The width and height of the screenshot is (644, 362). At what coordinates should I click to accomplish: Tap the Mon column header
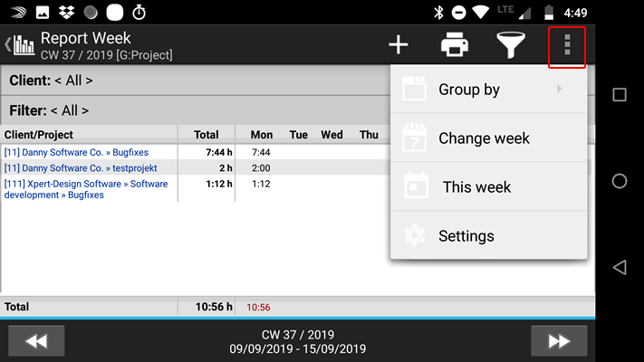click(x=262, y=135)
